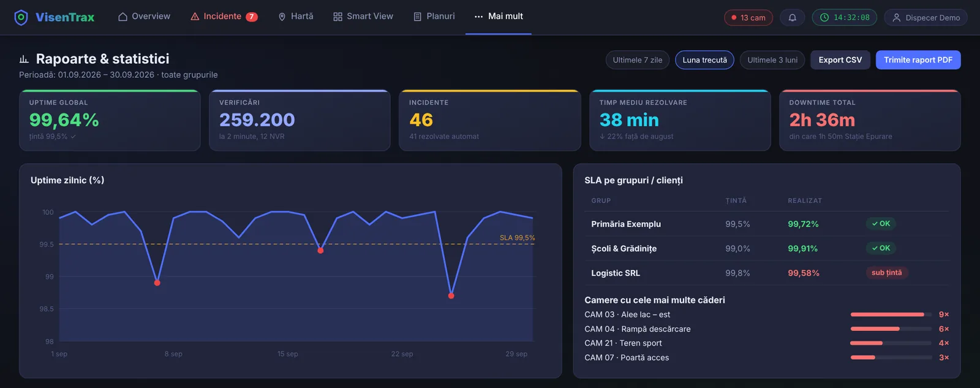Click the CAM 03 failure bar

891,314
